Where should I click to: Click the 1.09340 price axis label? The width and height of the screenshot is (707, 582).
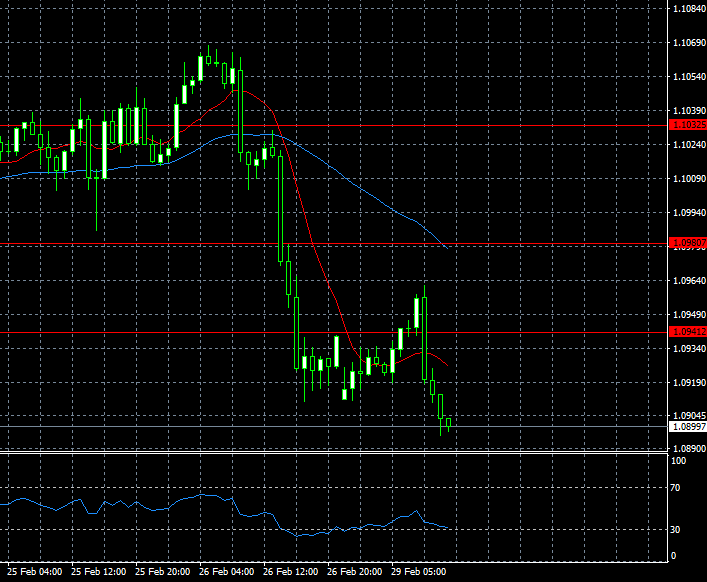689,348
